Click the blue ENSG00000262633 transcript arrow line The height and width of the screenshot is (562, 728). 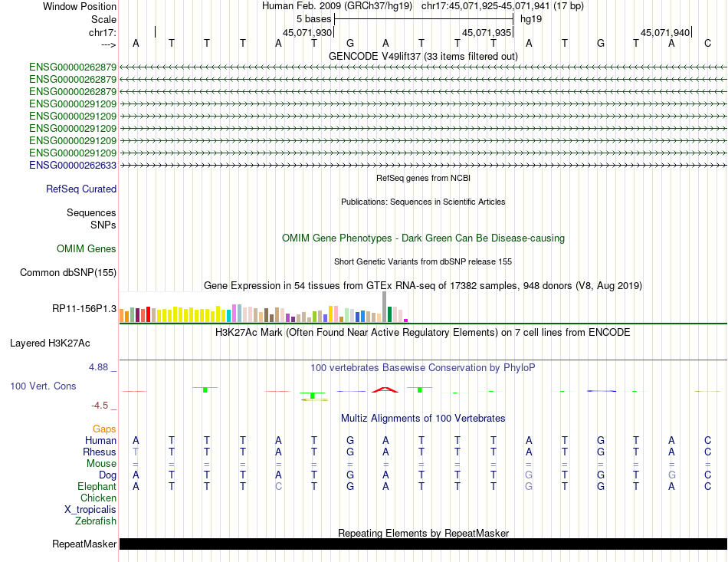423,166
